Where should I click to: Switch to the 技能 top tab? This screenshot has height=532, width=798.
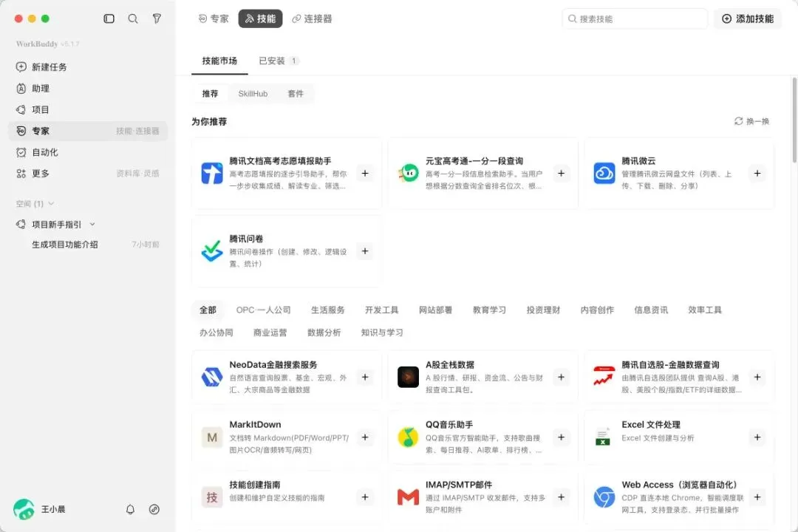click(x=260, y=18)
